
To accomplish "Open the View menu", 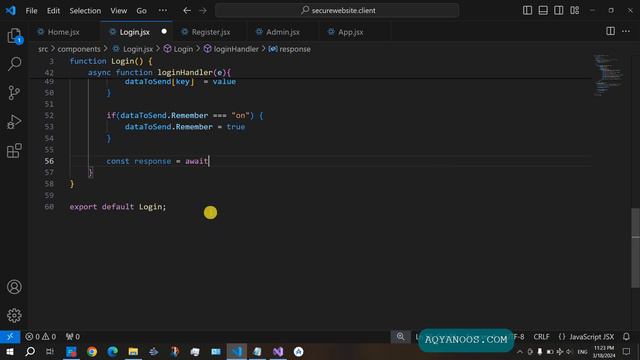I will [118, 11].
